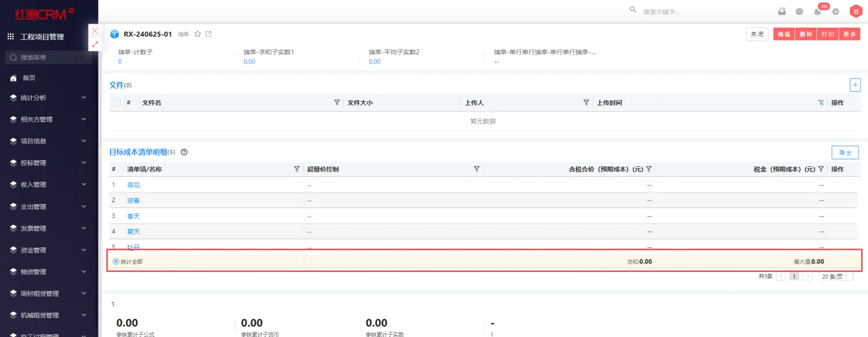Viewport: 868px width, 337px height.
Task: Open the 20条/页 page size dropdown
Action: pyautogui.click(x=837, y=276)
